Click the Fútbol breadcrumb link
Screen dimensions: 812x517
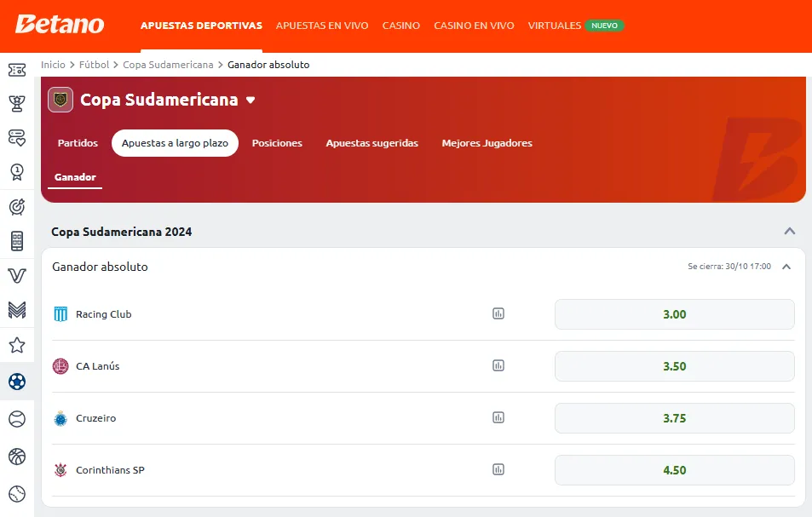[94, 65]
